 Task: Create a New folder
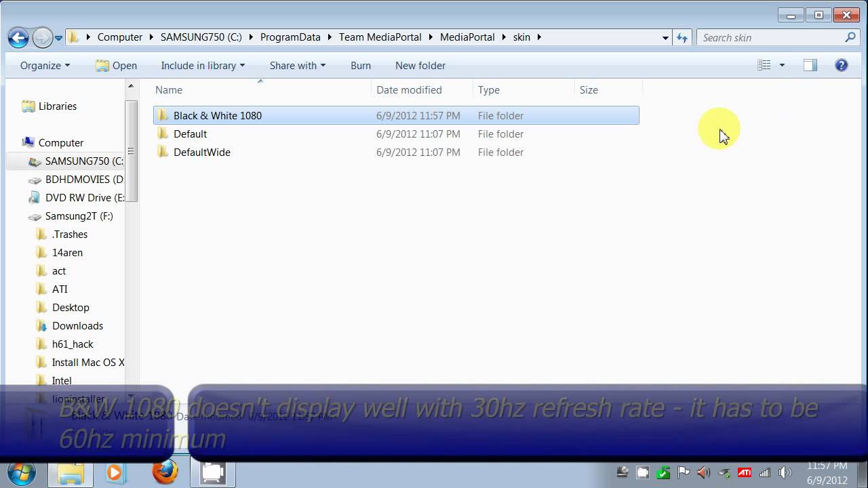pyautogui.click(x=420, y=66)
